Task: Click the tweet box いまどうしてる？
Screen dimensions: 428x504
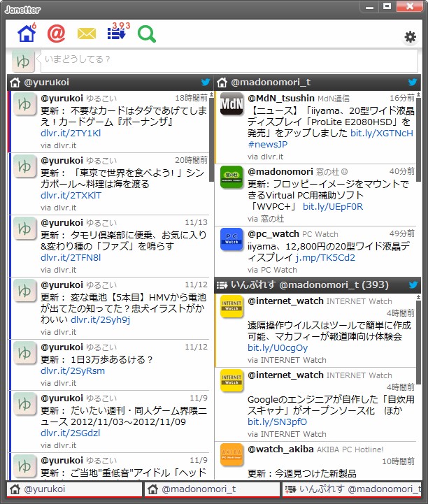Action: pyautogui.click(x=229, y=60)
